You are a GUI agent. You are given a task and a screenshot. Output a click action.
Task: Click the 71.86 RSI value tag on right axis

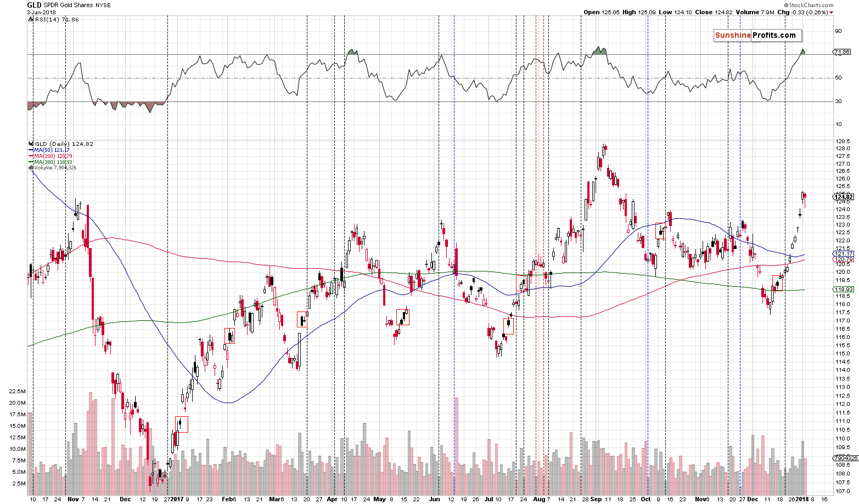[842, 52]
